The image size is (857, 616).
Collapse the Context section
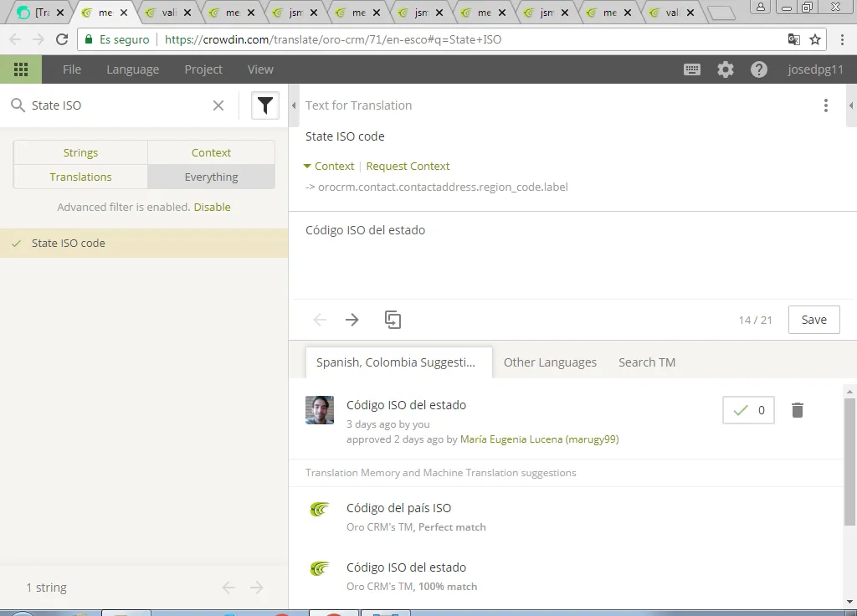point(329,167)
